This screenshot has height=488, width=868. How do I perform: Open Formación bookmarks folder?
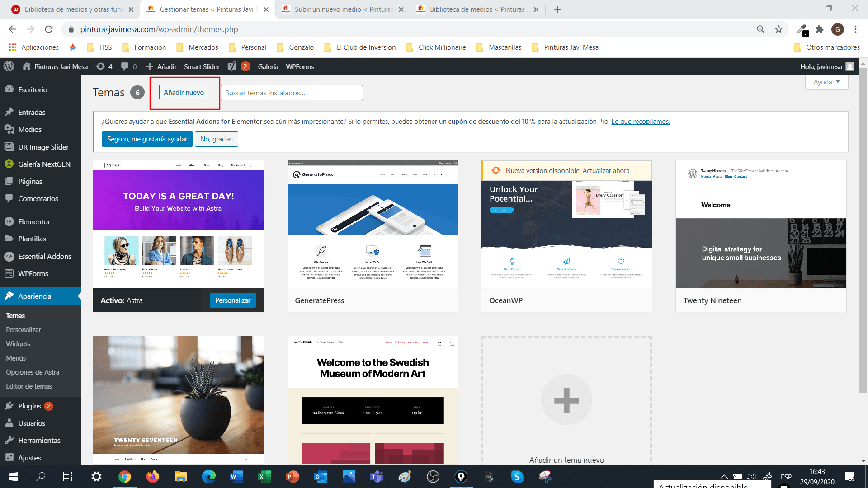click(144, 47)
